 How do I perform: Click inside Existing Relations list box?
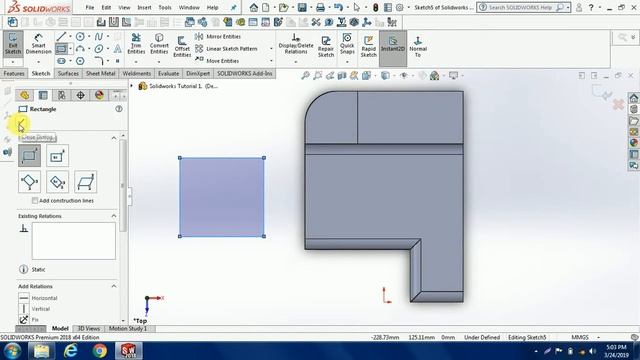coord(74,241)
